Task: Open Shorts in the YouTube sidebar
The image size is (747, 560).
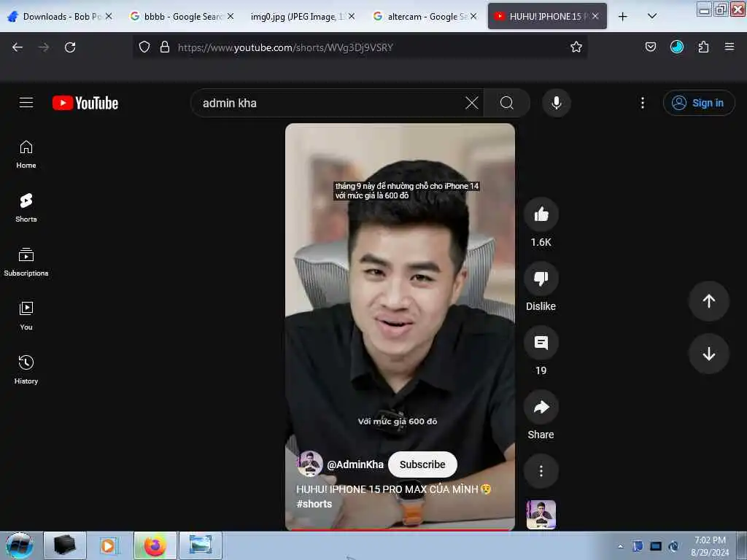Action: 26,208
